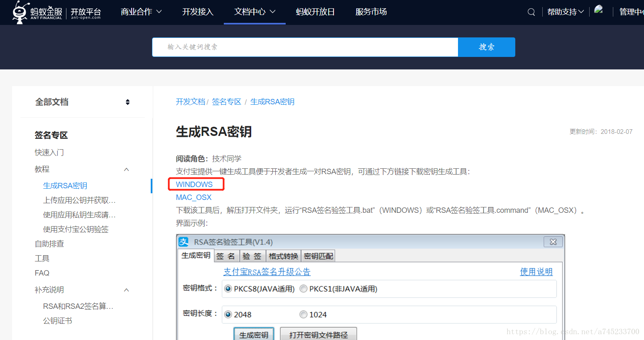Select PKCS8(JAVA适用) key format

point(260,289)
